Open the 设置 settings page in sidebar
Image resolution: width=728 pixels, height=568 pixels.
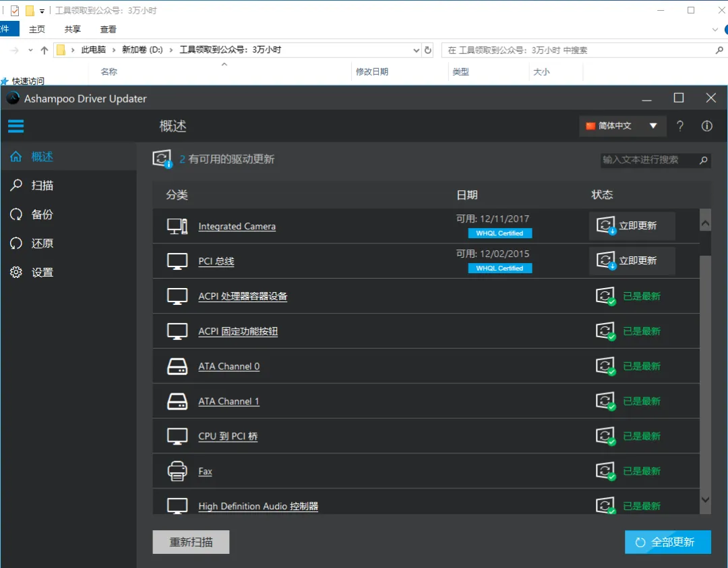[x=68, y=273]
